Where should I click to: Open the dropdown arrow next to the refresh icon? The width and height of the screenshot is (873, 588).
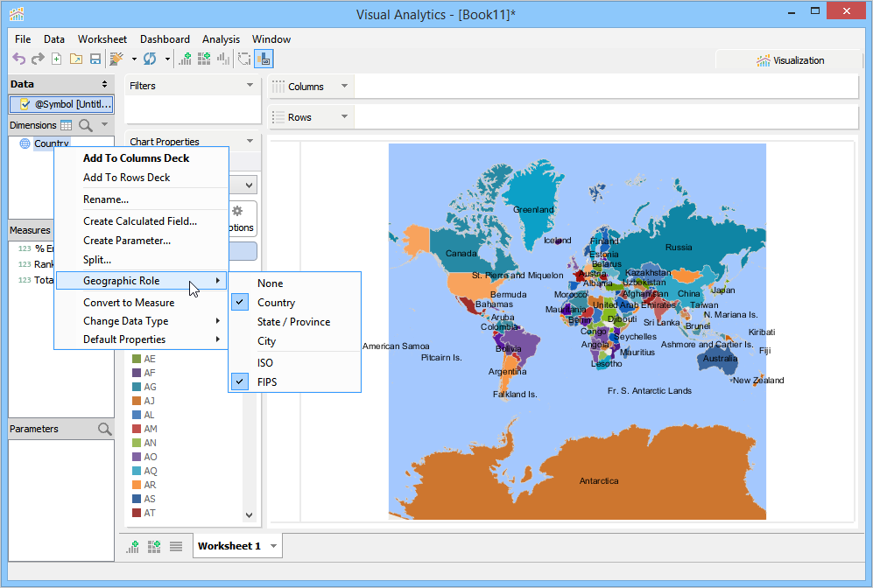(x=167, y=59)
